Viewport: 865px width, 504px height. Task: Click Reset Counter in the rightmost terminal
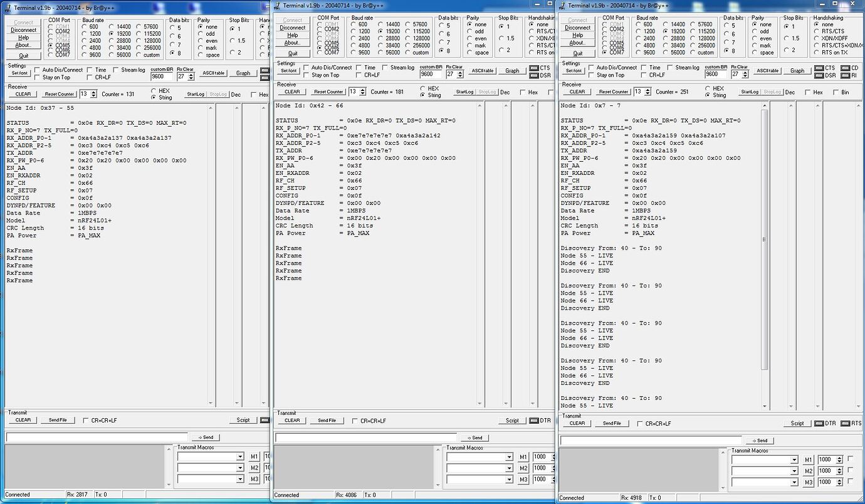[x=613, y=91]
